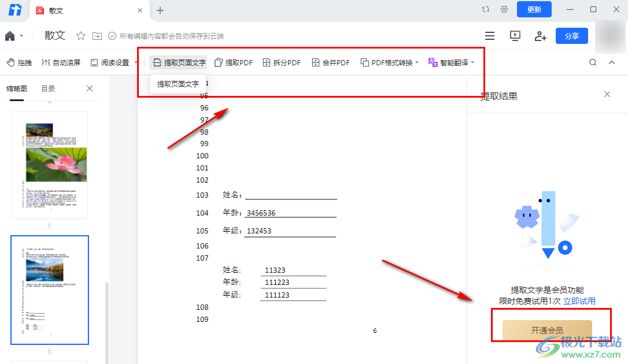This screenshot has width=628, height=364.
Task: Click the 年龄 field containing 111223
Action: [293, 283]
